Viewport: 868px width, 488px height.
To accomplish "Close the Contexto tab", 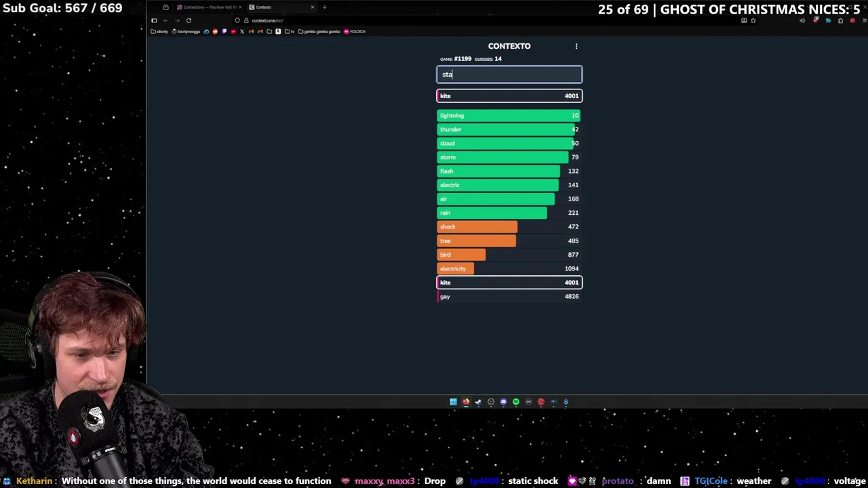I will (313, 7).
